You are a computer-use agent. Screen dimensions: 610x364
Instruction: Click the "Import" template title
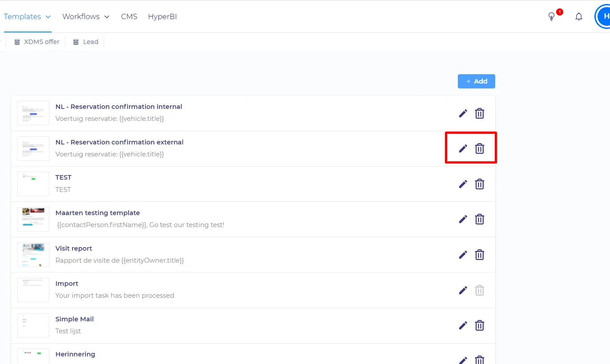[x=67, y=284]
